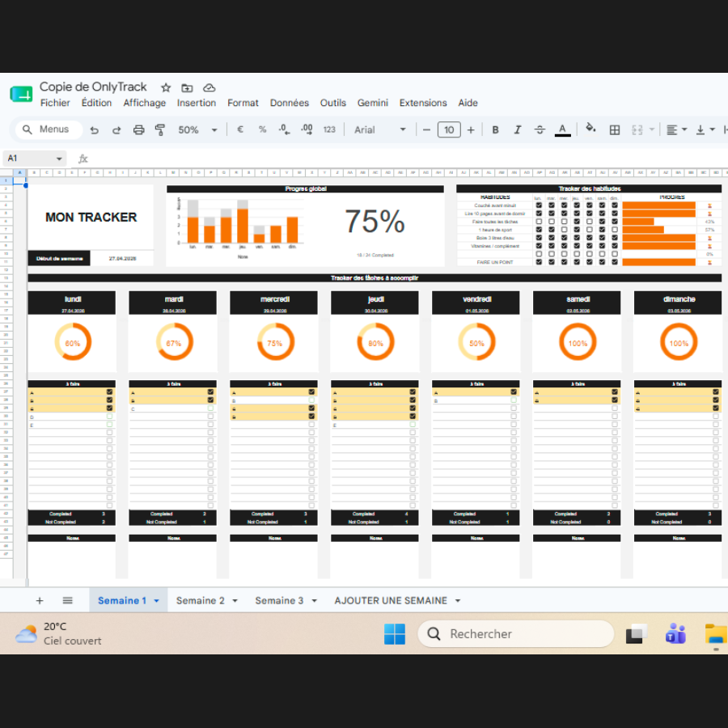
Task: Open the Extensions menu
Action: (423, 103)
